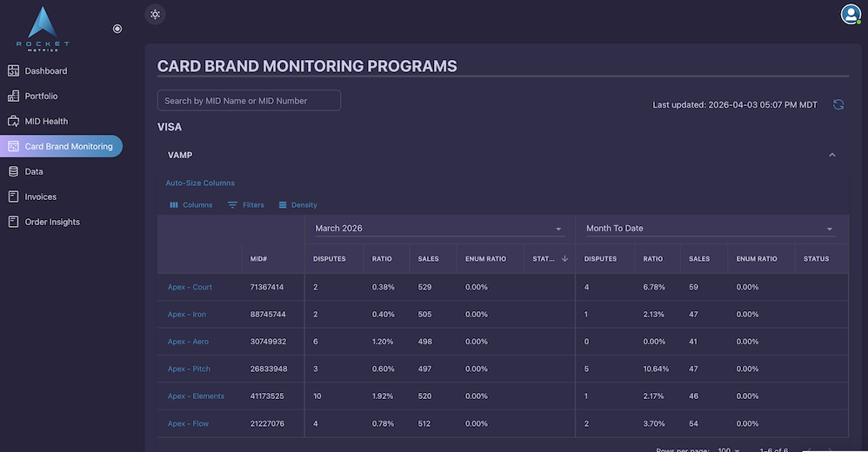Screen dimensions: 868x452
Task: Open the March 2026 period dropdown
Action: [x=558, y=229]
